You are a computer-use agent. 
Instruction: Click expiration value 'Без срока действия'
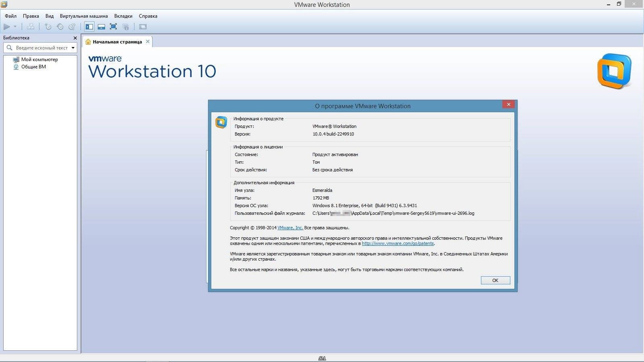coord(332,170)
